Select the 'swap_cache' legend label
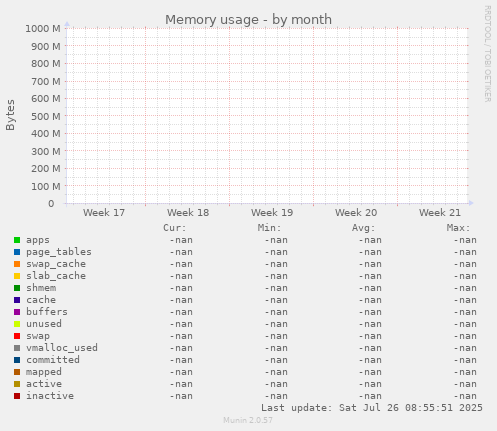 click(x=56, y=264)
